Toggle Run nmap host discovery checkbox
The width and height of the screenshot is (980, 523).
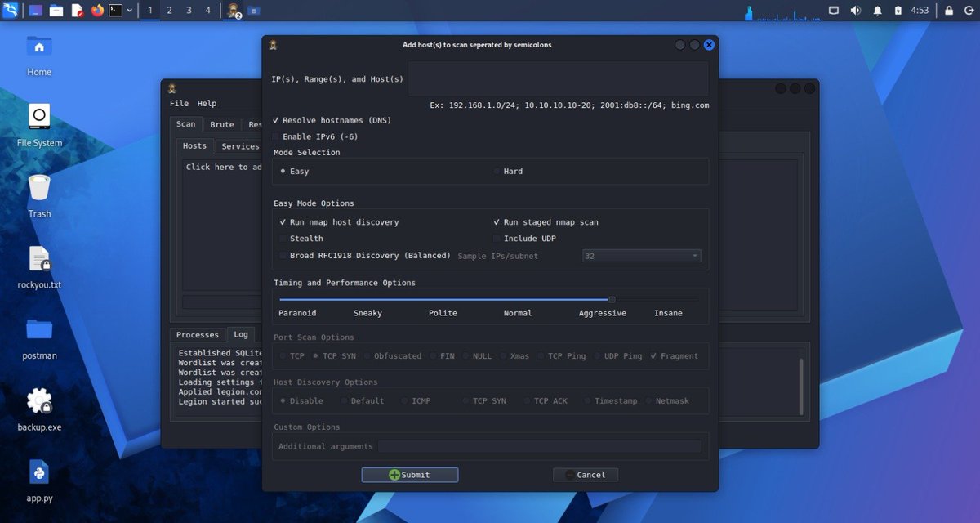(339, 222)
